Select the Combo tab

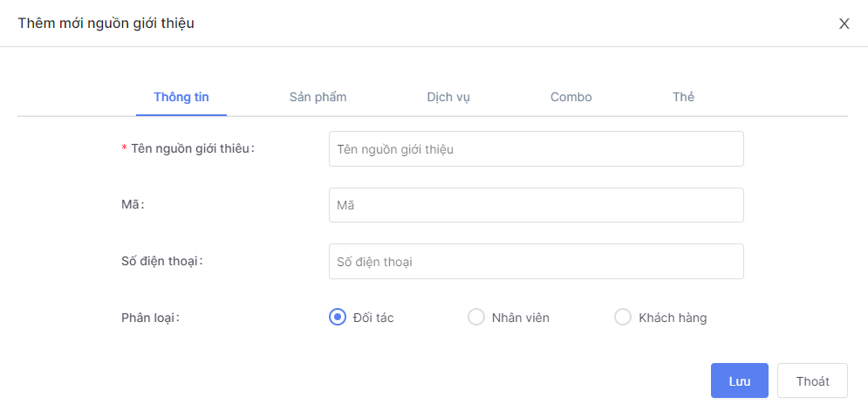pyautogui.click(x=571, y=97)
